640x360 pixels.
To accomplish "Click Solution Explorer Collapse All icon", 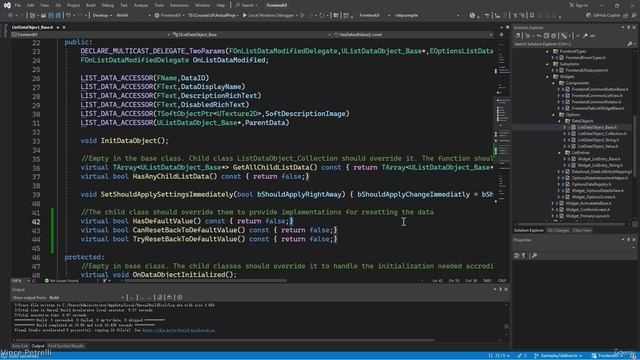I will pyautogui.click(x=547, y=36).
